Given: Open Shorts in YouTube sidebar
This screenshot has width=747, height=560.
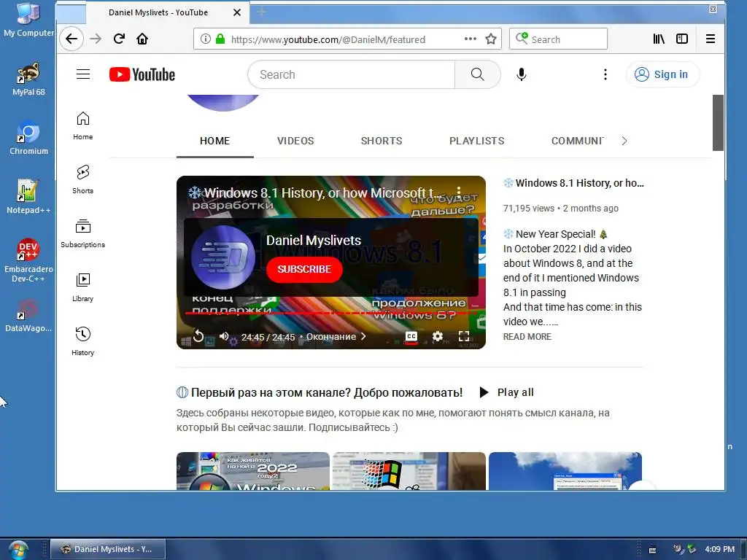Looking at the screenshot, I should (83, 179).
